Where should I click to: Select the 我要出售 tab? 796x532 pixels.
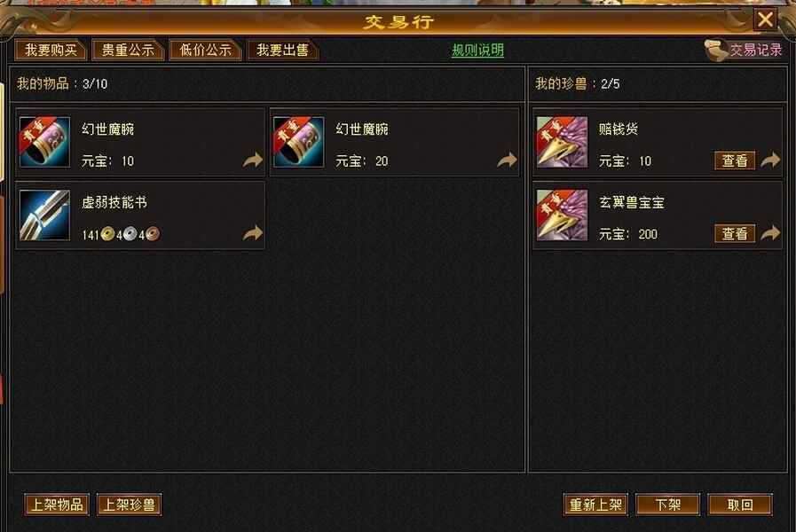[282, 51]
